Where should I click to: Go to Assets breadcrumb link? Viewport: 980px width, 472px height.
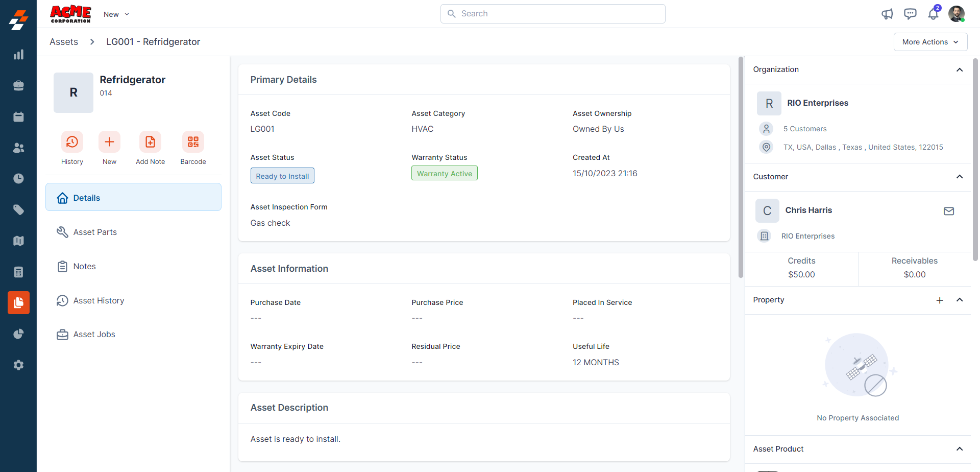pos(64,42)
